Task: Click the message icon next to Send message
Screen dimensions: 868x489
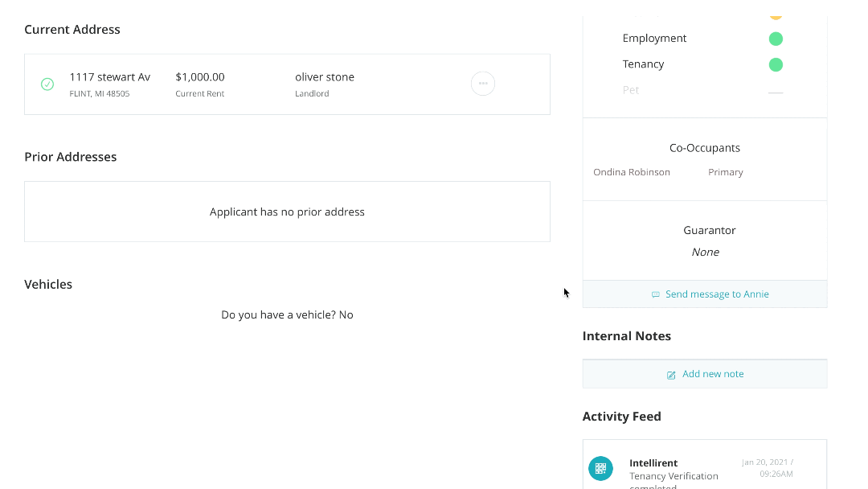Action: pyautogui.click(x=656, y=294)
